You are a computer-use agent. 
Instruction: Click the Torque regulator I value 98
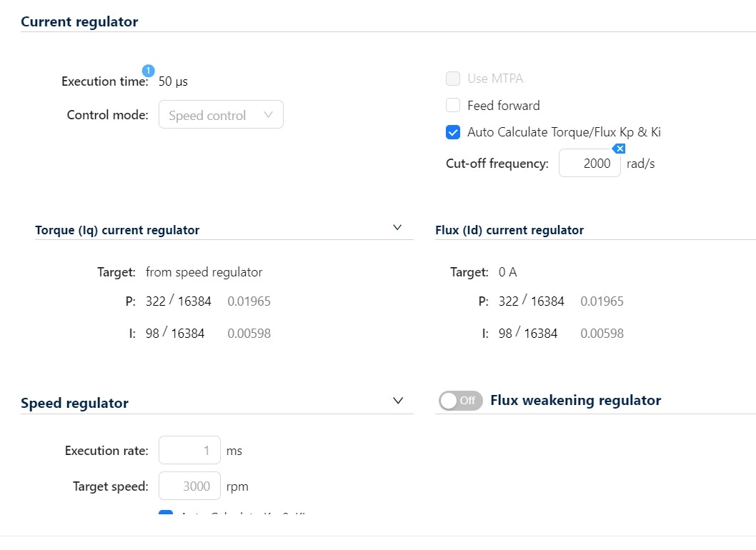coord(152,333)
